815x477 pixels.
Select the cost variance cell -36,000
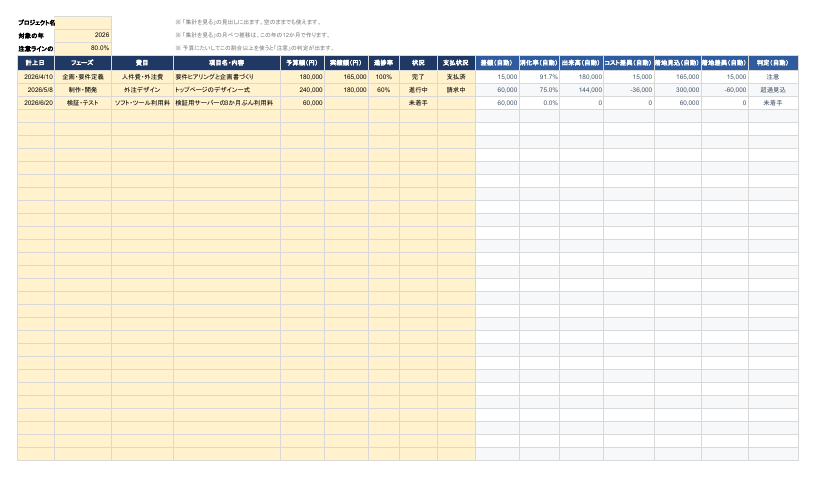629,90
